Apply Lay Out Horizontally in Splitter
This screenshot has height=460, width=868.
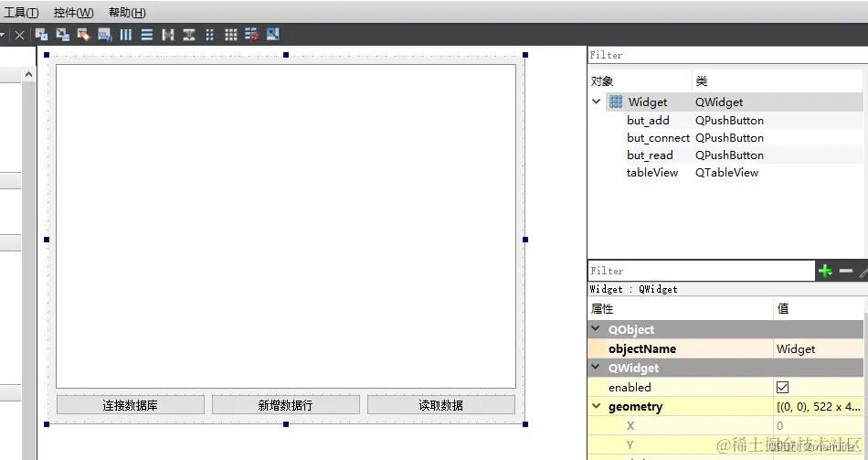tap(168, 35)
